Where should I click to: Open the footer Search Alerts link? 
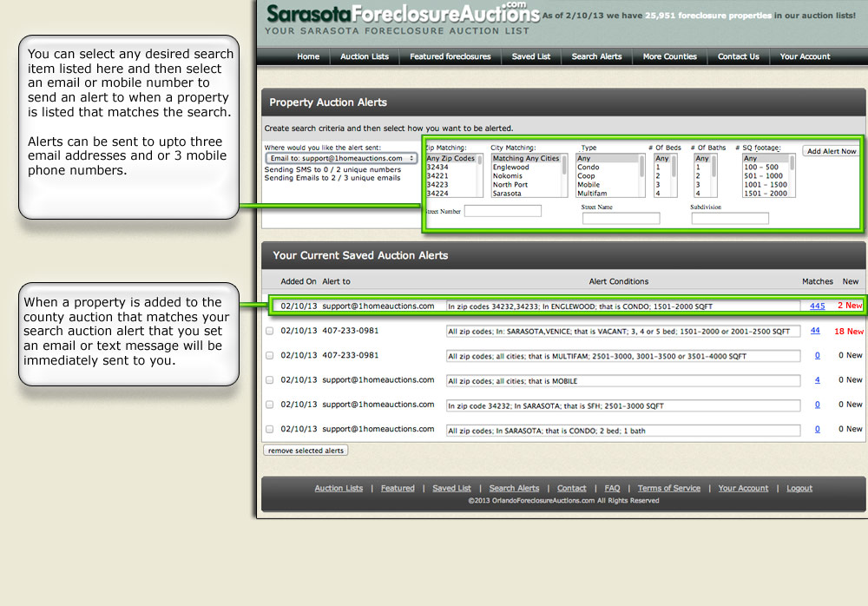[x=514, y=488]
